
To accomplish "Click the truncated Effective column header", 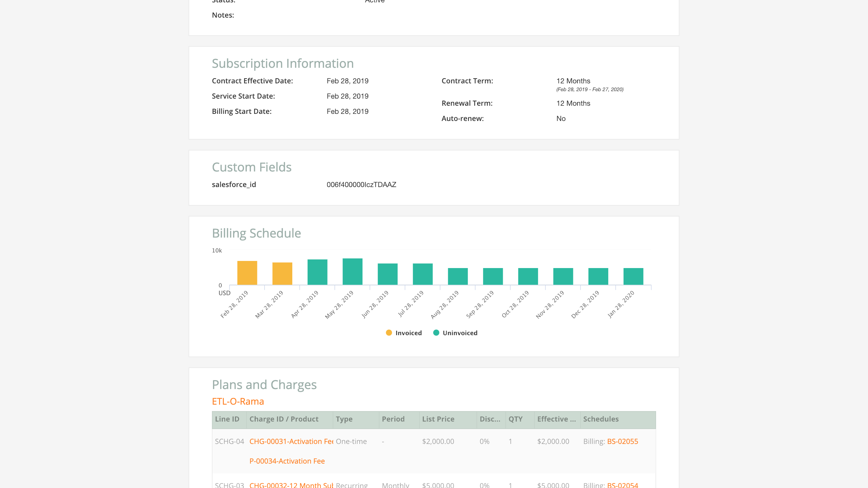I will pos(556,419).
